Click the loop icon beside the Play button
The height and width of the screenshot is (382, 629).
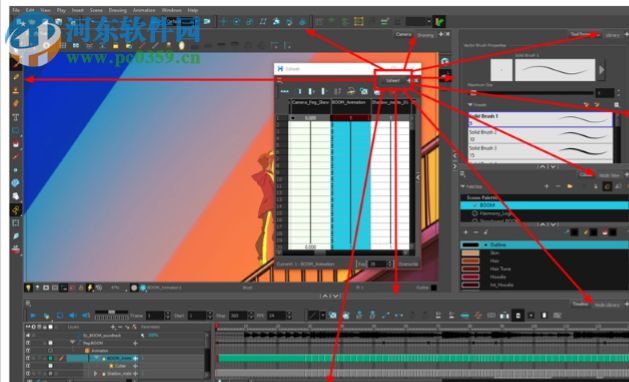click(x=59, y=316)
